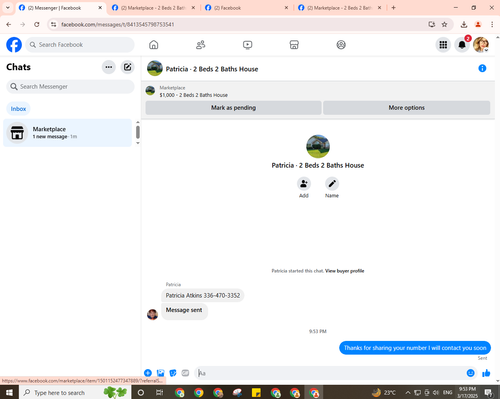Open the ENG language indicator in taskbar
Screen dimensions: 500x399
pyautogui.click(x=448, y=392)
